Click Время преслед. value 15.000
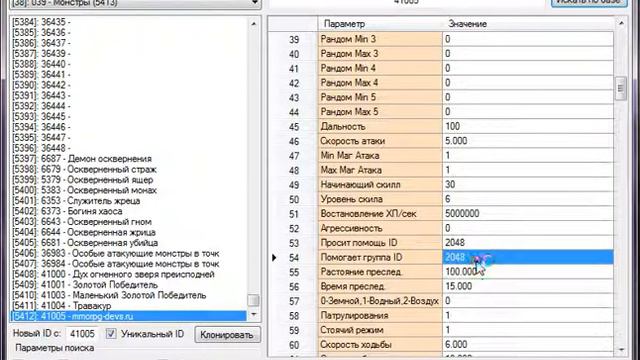Screen dimensions: 640x360 (528, 286)
